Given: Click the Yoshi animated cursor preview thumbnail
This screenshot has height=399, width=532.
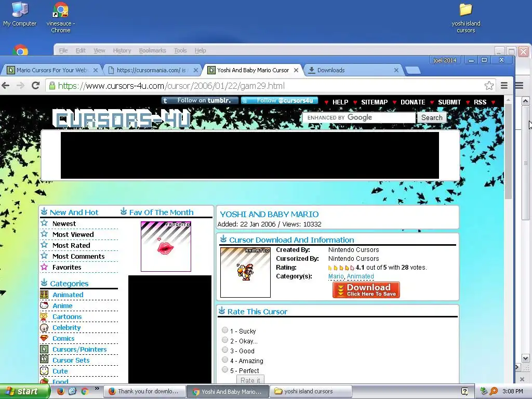Looking at the screenshot, I should click(x=245, y=272).
